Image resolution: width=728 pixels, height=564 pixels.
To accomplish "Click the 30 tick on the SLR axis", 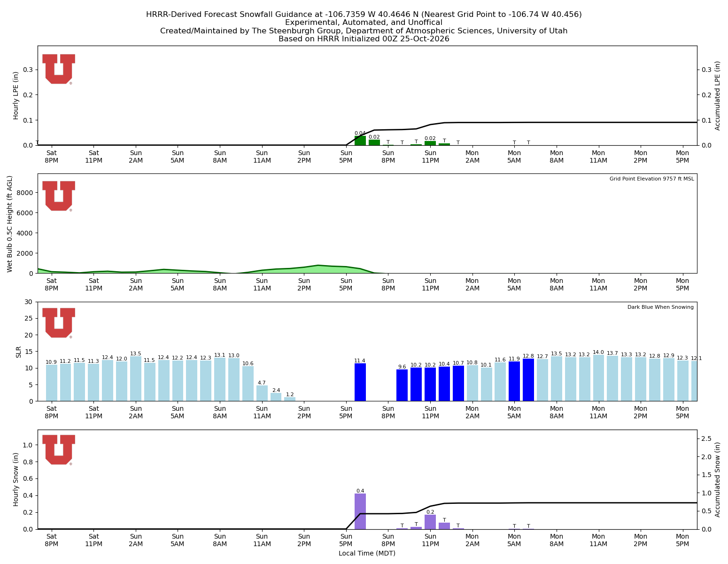I will click(x=30, y=302).
